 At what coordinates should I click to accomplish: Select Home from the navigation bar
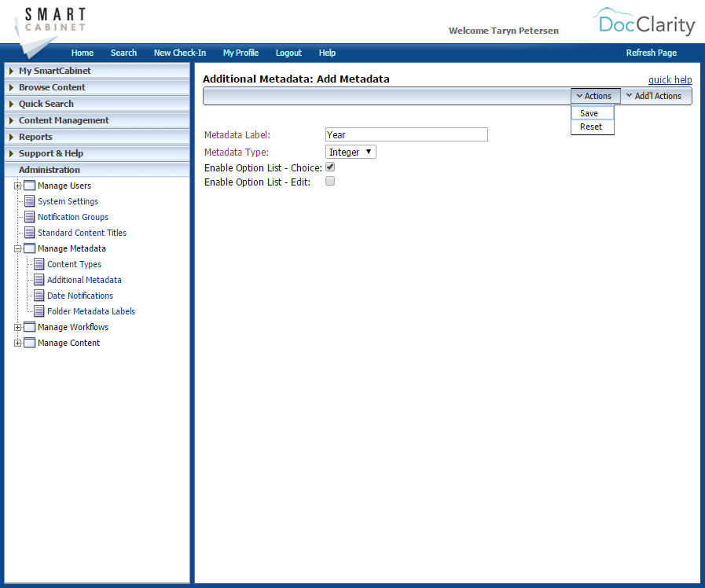click(82, 53)
